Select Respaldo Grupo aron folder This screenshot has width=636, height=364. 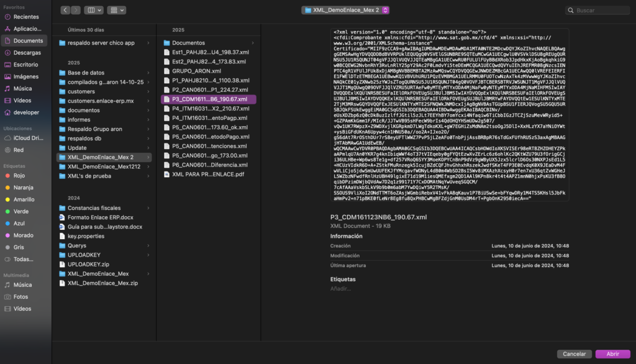[104, 129]
